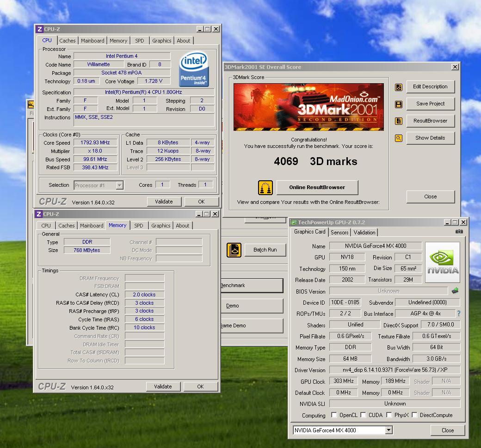Switch to Mainboard tab in top CPU-Z
The height and width of the screenshot is (448, 481).
(x=92, y=41)
